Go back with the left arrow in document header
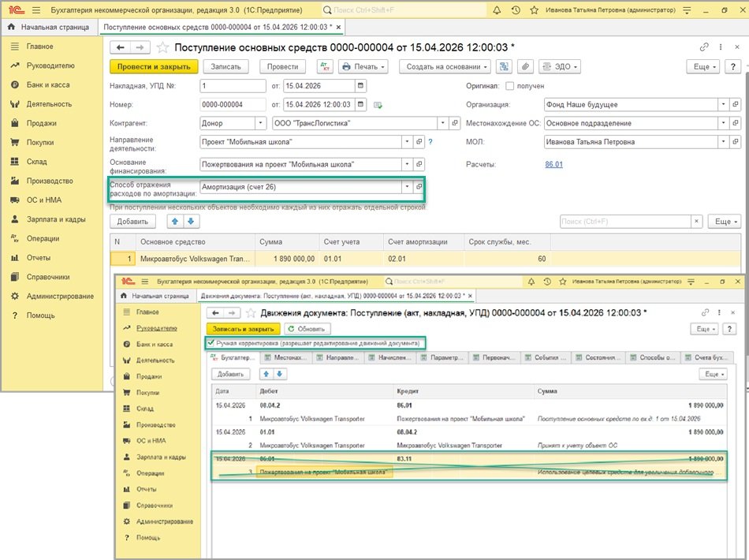749x560 pixels. pyautogui.click(x=121, y=47)
